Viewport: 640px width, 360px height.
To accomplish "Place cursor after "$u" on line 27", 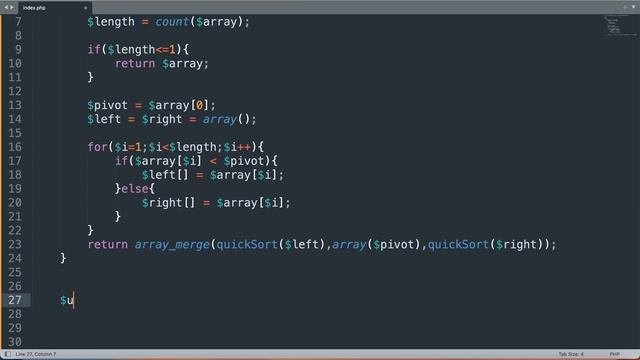I will coord(74,300).
